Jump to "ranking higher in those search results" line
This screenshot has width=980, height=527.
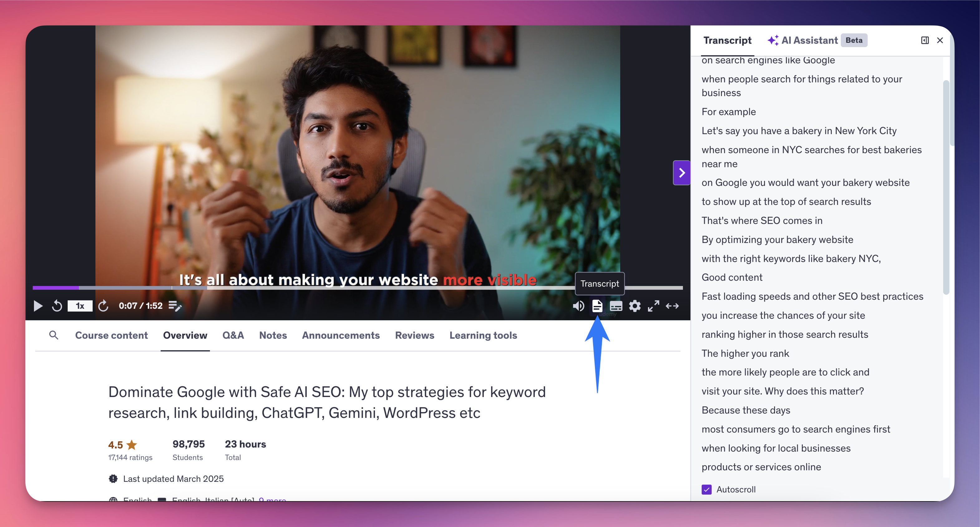[x=785, y=334]
